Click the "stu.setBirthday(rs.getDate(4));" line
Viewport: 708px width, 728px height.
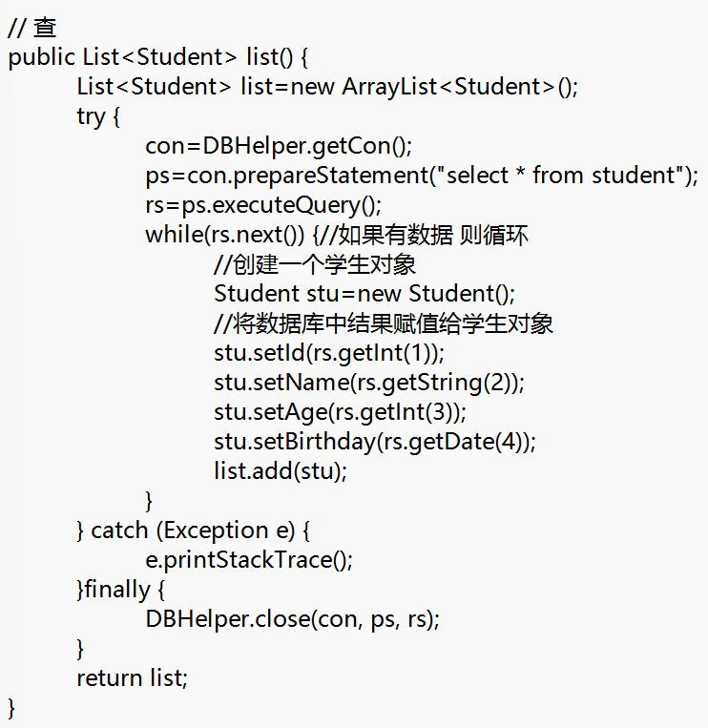pos(375,442)
